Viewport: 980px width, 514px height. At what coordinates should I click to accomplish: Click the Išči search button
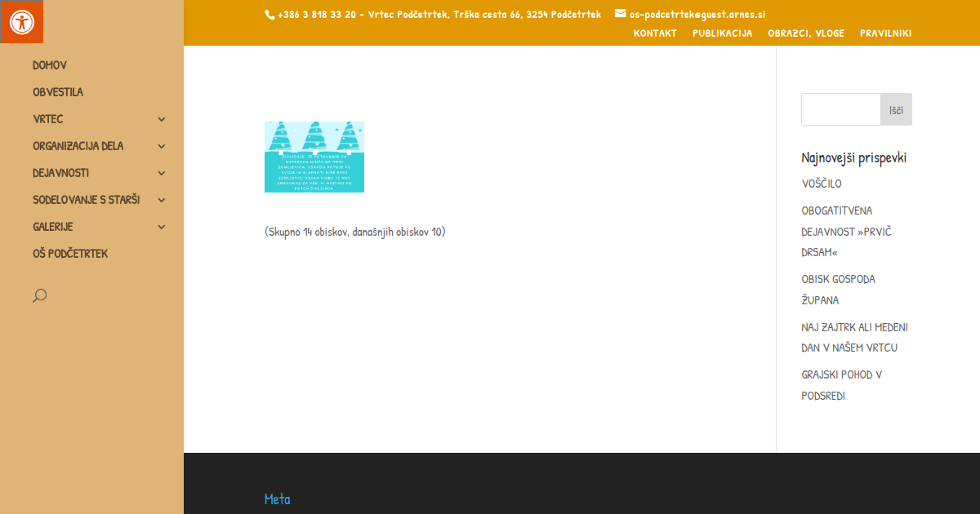coord(896,109)
